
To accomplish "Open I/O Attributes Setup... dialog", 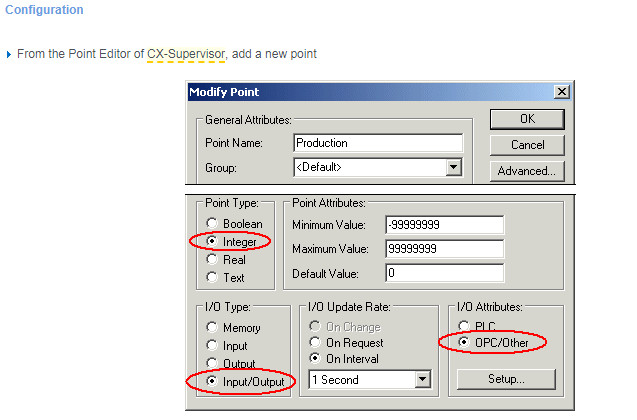I will click(506, 379).
